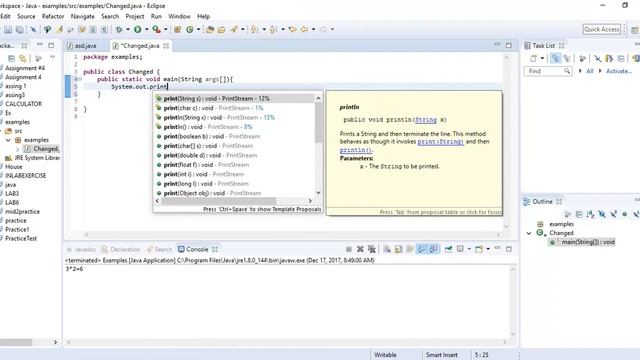Click the Remove Launch console icon
This screenshot has height=360, width=640.
[x=360, y=249]
